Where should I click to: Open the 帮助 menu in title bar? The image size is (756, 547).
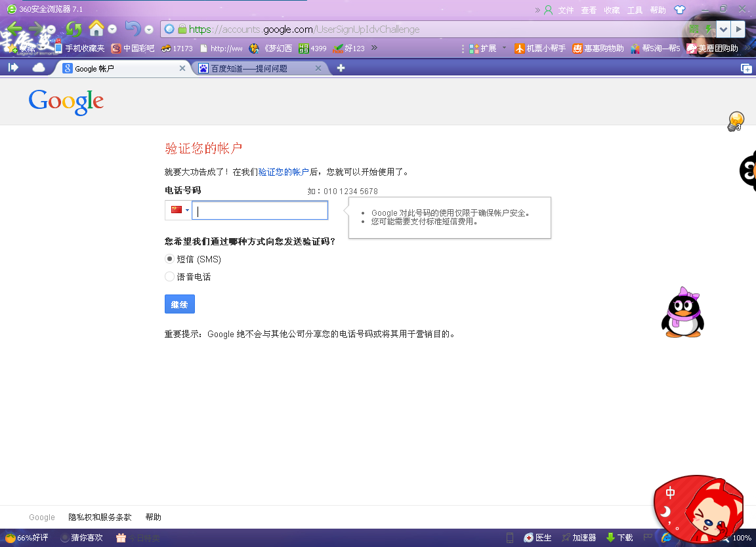(x=658, y=10)
